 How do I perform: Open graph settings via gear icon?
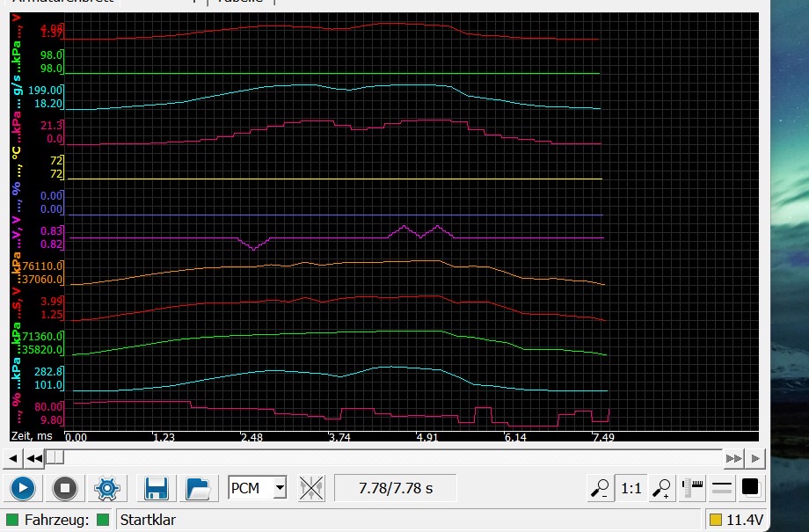coord(107,488)
